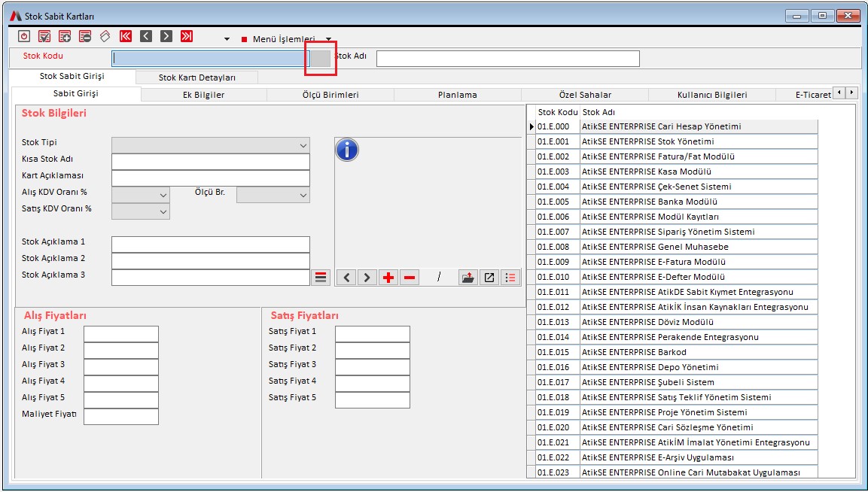Click the blue info icon
Screen dimensions: 868x492
coord(347,150)
